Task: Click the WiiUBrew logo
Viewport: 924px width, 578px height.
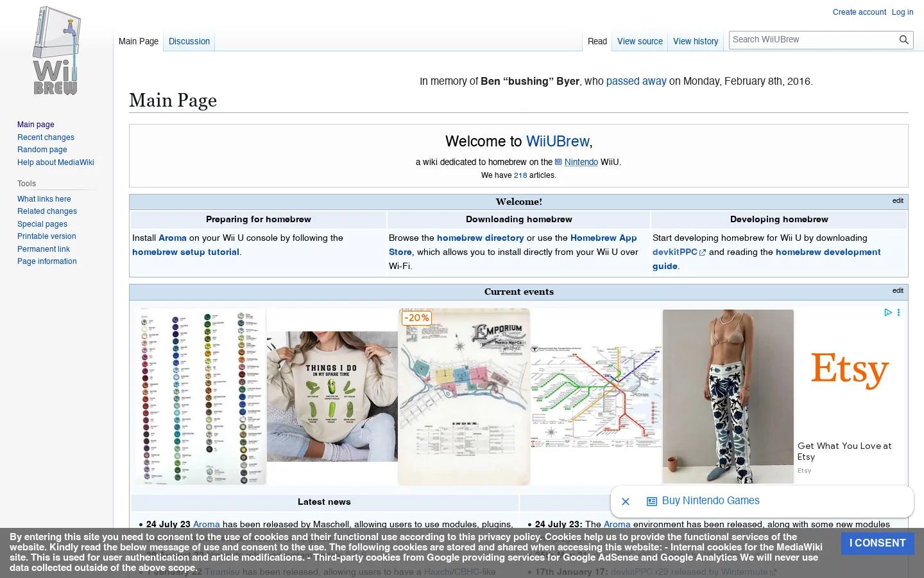Action: tap(56, 51)
